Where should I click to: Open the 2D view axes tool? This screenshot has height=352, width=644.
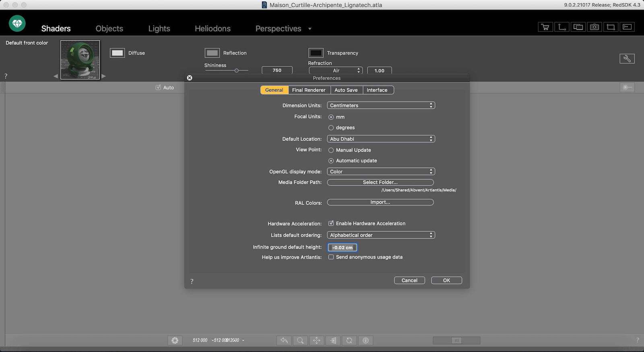[562, 27]
